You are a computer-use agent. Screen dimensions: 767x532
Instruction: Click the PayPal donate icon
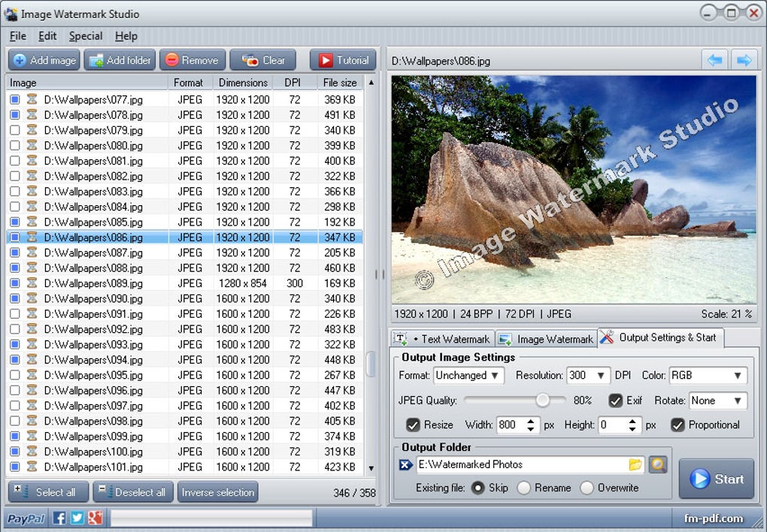pos(26,518)
